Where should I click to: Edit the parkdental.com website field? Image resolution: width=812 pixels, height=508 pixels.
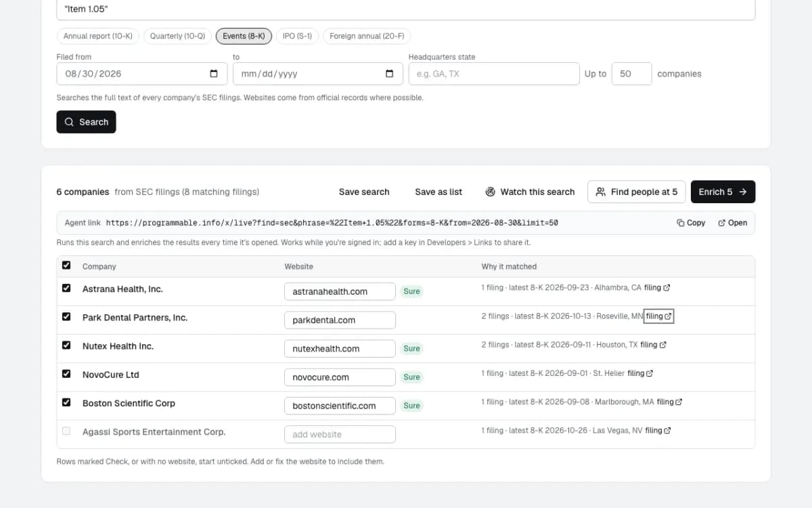click(340, 320)
